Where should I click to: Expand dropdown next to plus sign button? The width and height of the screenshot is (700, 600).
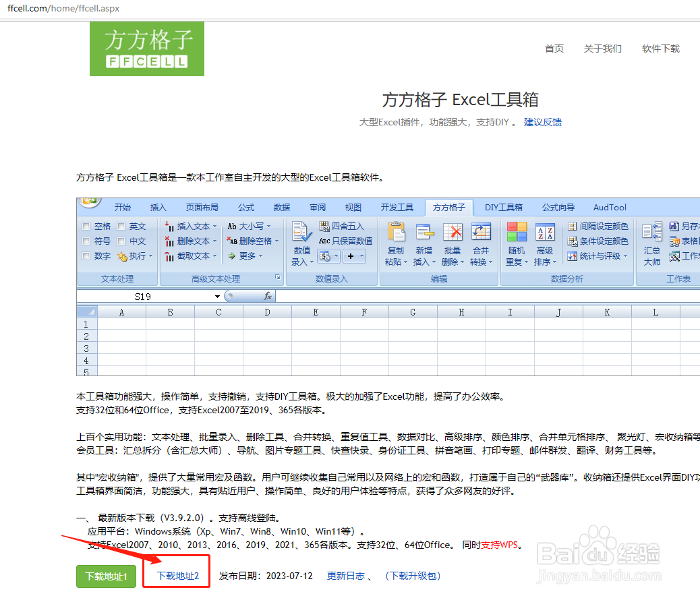pos(361,256)
